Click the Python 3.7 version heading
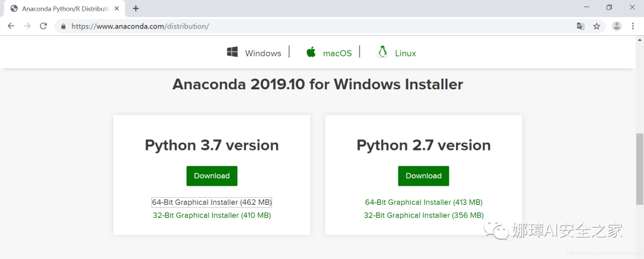Image resolution: width=644 pixels, height=259 pixels. point(212,145)
